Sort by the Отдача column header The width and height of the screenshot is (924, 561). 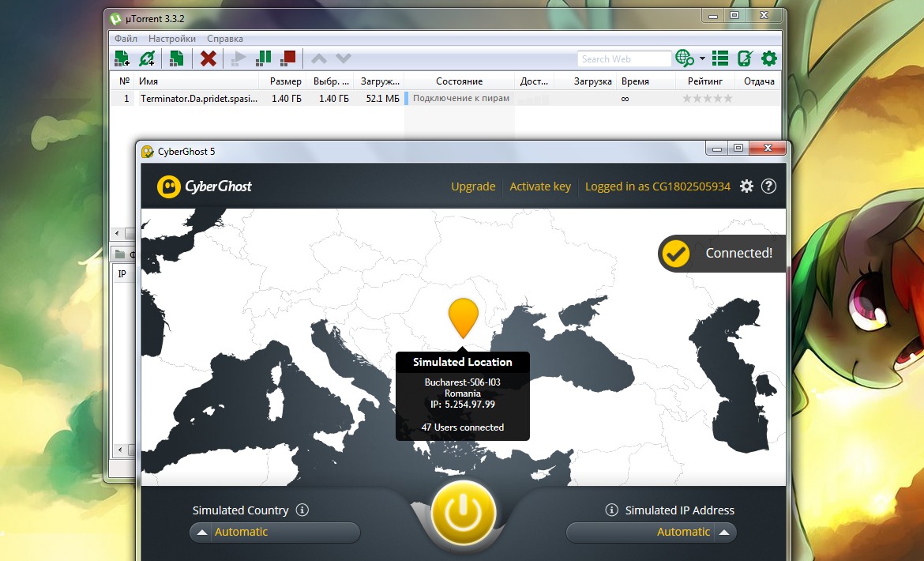[x=759, y=81]
